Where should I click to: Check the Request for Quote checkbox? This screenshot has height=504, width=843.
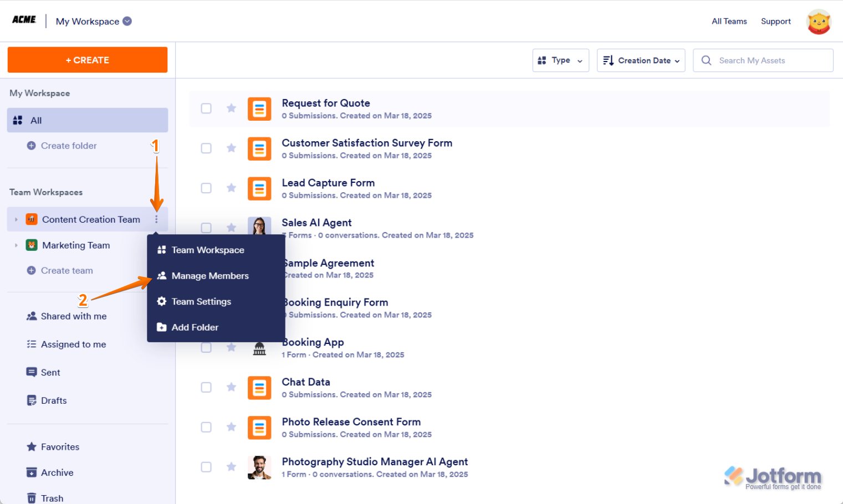(x=206, y=109)
